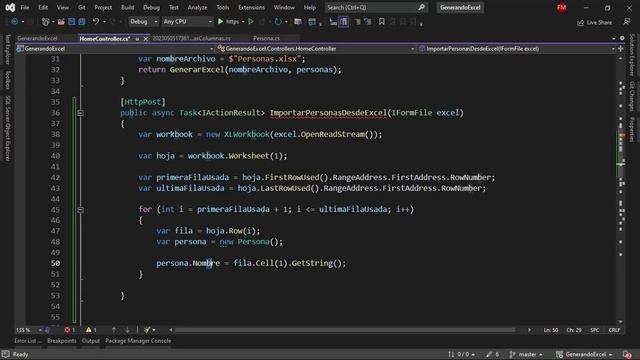The image size is (640, 360).
Task: Collapse the ImportarPersonasDesdeExcel method outline
Action: point(80,113)
